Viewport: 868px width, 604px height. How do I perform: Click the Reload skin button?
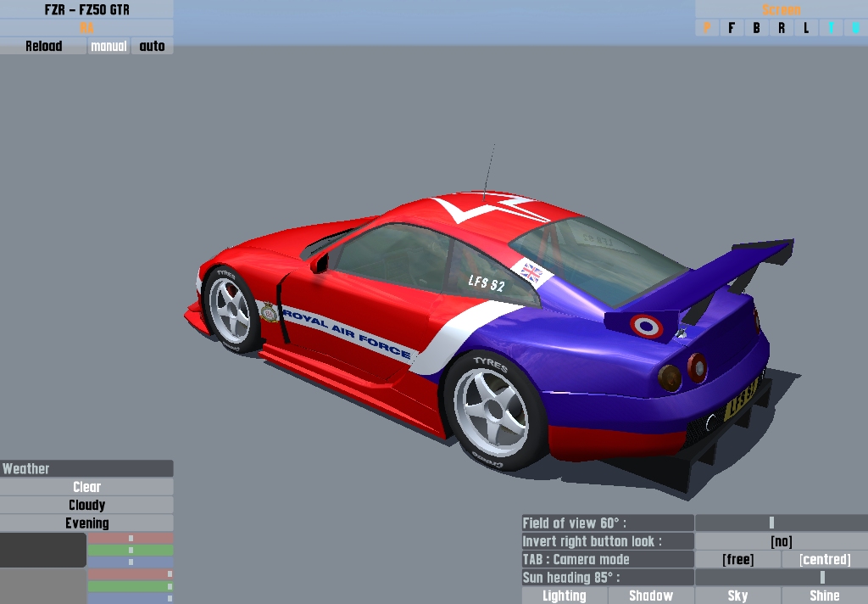pyautogui.click(x=43, y=46)
